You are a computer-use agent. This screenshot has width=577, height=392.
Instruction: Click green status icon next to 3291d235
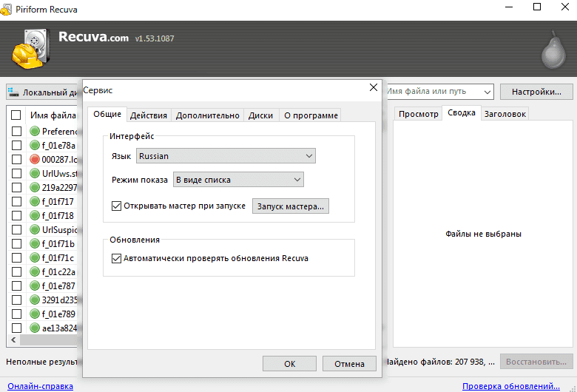(35, 300)
